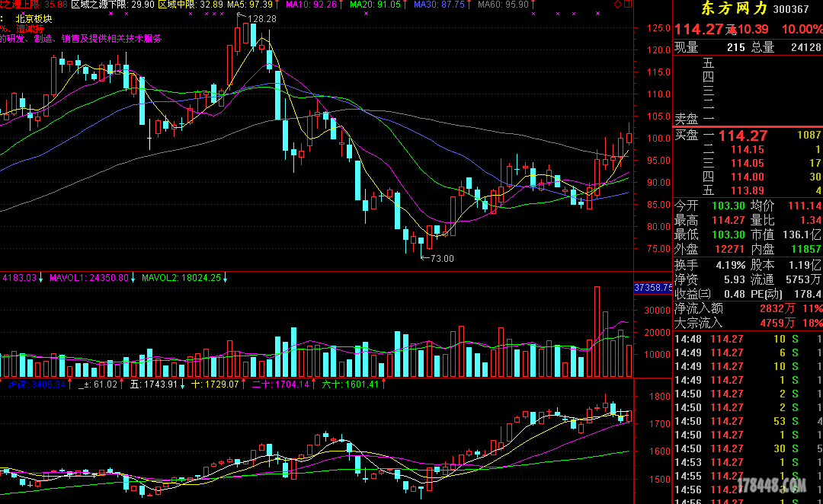The height and width of the screenshot is (504, 823).
Task: Click the 125.0 level on price axis
Action: (x=658, y=29)
